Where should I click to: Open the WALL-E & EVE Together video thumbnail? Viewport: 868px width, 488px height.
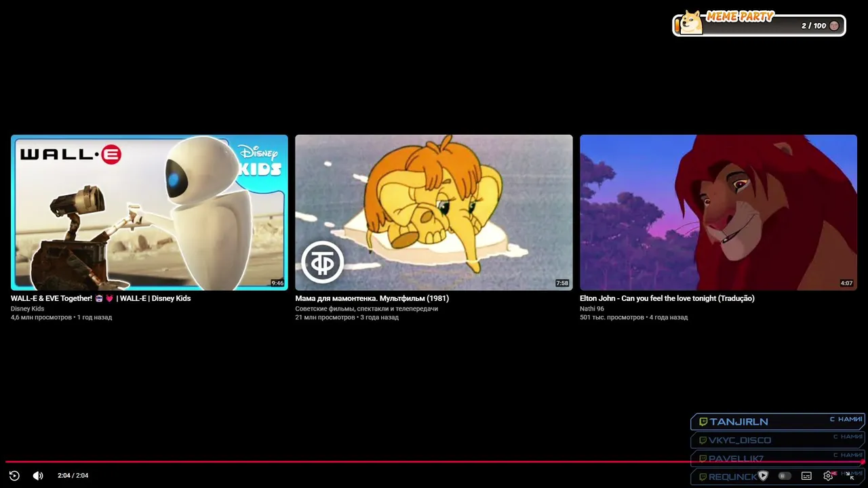tap(149, 212)
